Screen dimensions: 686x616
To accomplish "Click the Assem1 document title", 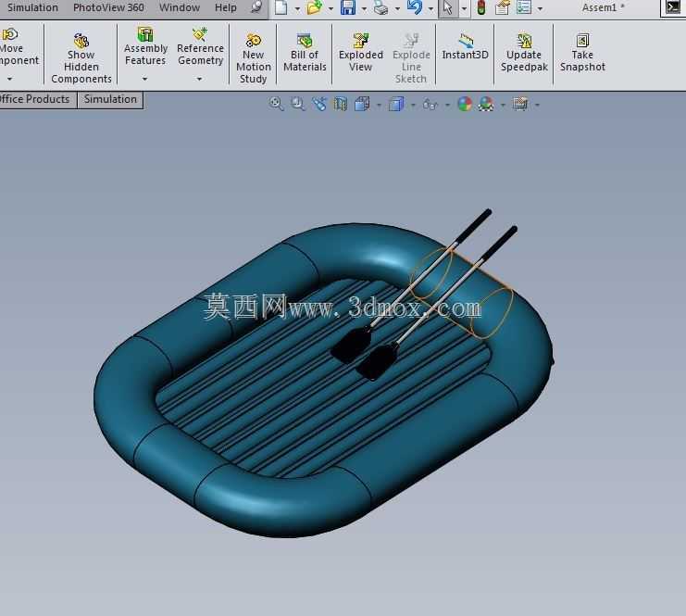I will 603,7.
